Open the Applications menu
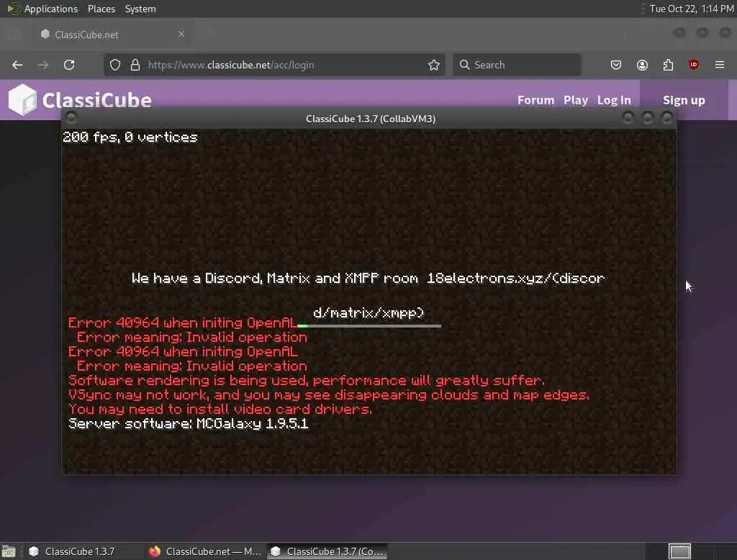The width and height of the screenshot is (737, 560). coord(51,9)
